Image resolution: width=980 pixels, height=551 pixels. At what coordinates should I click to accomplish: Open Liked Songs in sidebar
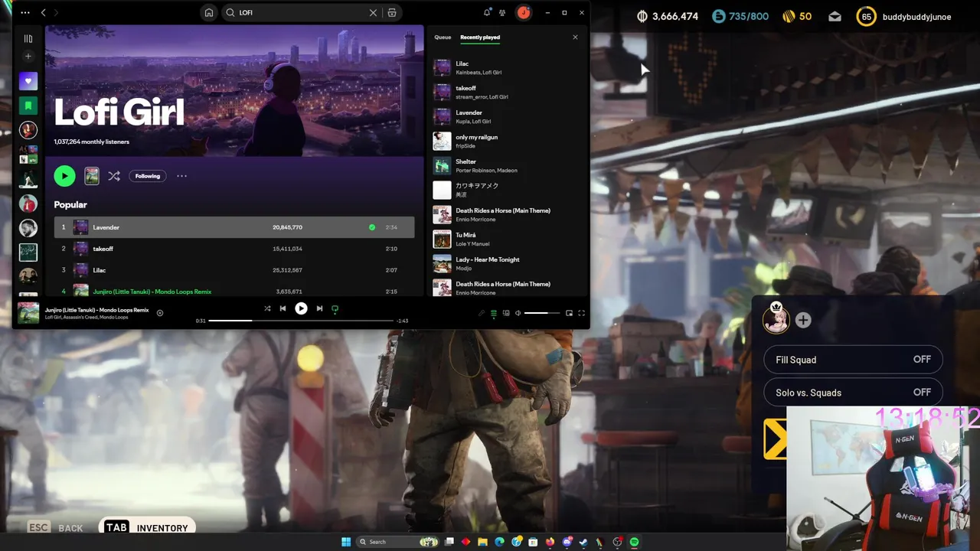point(28,81)
